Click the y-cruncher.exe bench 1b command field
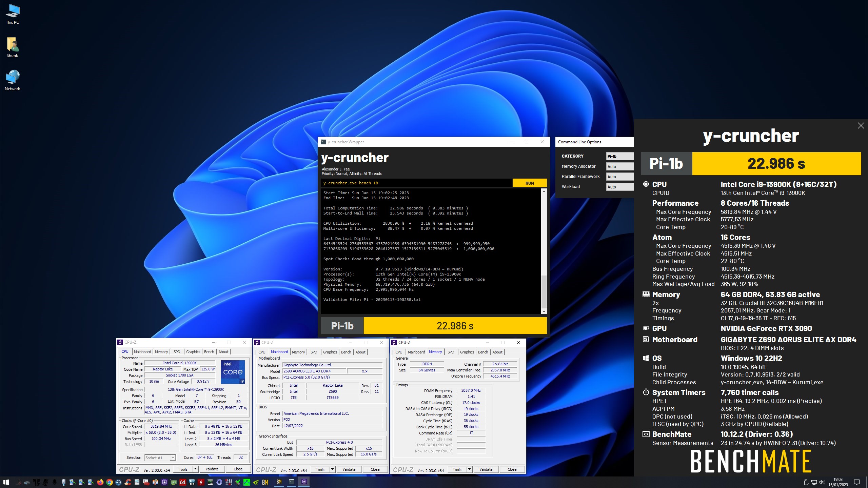Screen dimensions: 868x488 point(416,183)
